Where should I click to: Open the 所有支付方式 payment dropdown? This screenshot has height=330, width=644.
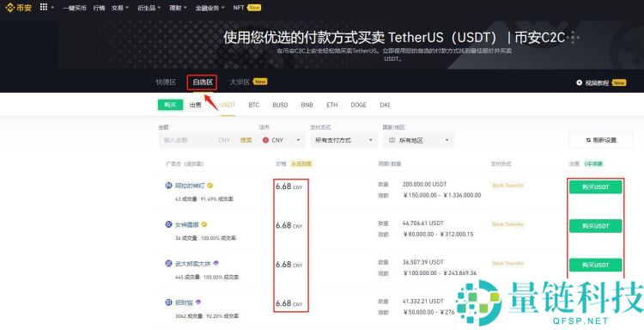tap(343, 140)
